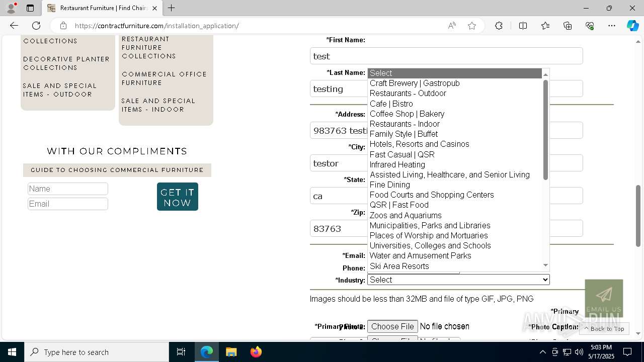The width and height of the screenshot is (644, 362).
Task: Toggle split screen view
Action: 523,26
